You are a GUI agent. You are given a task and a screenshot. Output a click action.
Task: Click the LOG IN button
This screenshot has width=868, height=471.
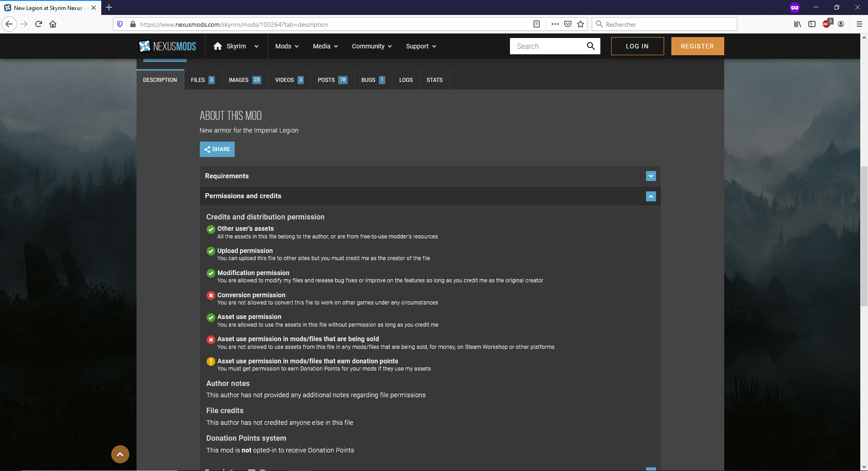[637, 46]
